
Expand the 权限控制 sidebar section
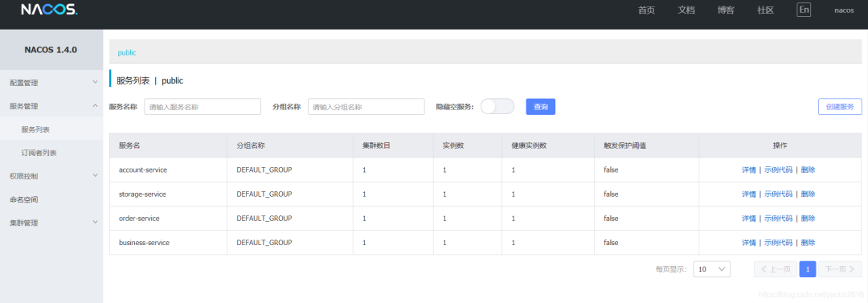(x=51, y=175)
